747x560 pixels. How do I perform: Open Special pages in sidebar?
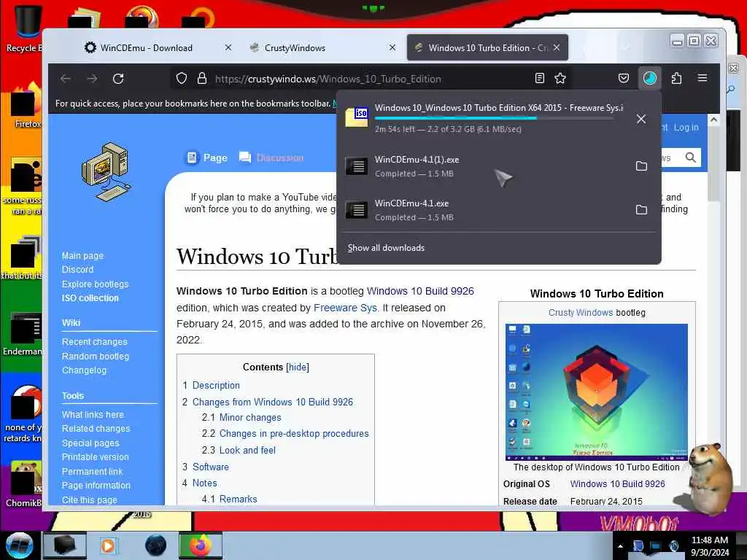coord(90,443)
